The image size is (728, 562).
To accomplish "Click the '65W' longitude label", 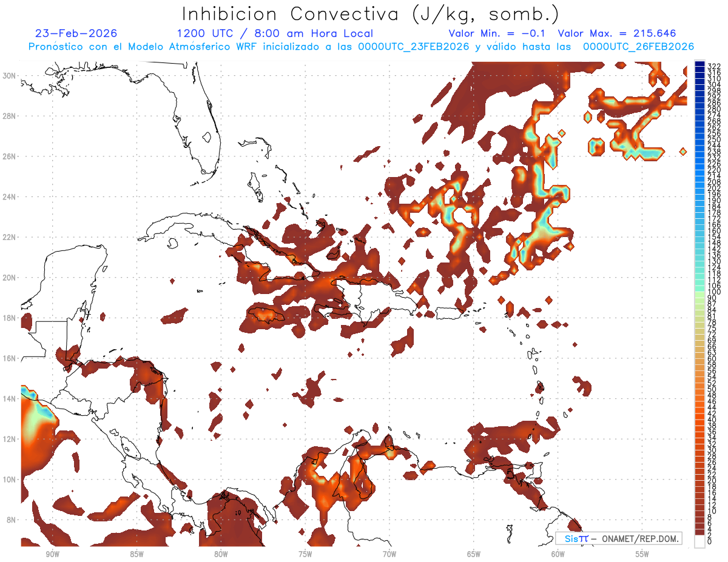I will 474,554.
